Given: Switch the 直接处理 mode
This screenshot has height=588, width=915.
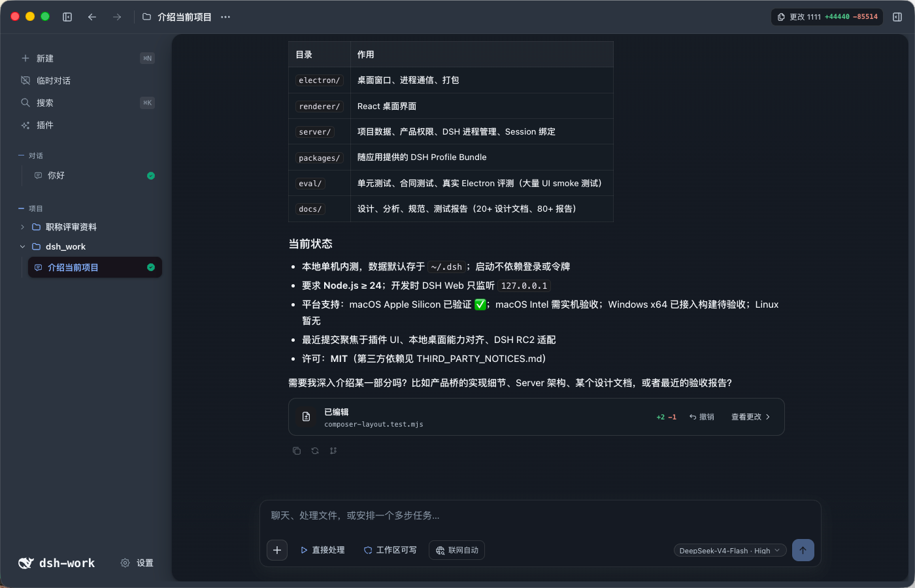Looking at the screenshot, I should (x=322, y=550).
